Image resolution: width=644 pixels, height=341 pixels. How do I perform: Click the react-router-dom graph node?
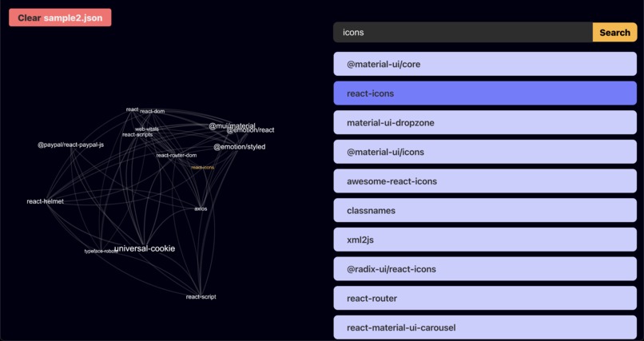(177, 155)
